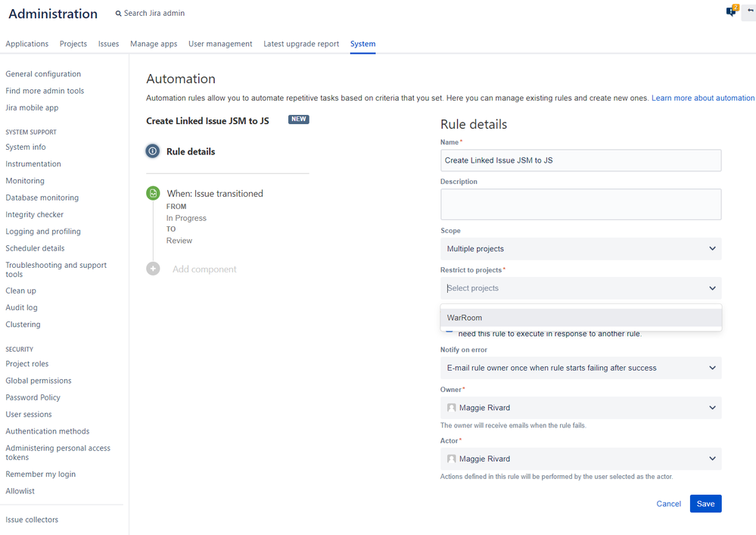This screenshot has width=756, height=535.
Task: Click the Owner avatar icon
Action: pos(451,408)
